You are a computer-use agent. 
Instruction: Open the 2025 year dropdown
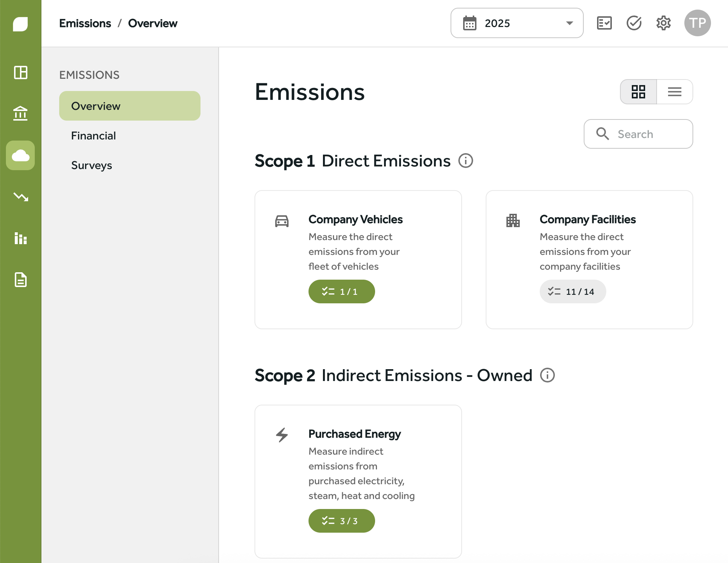(x=517, y=23)
